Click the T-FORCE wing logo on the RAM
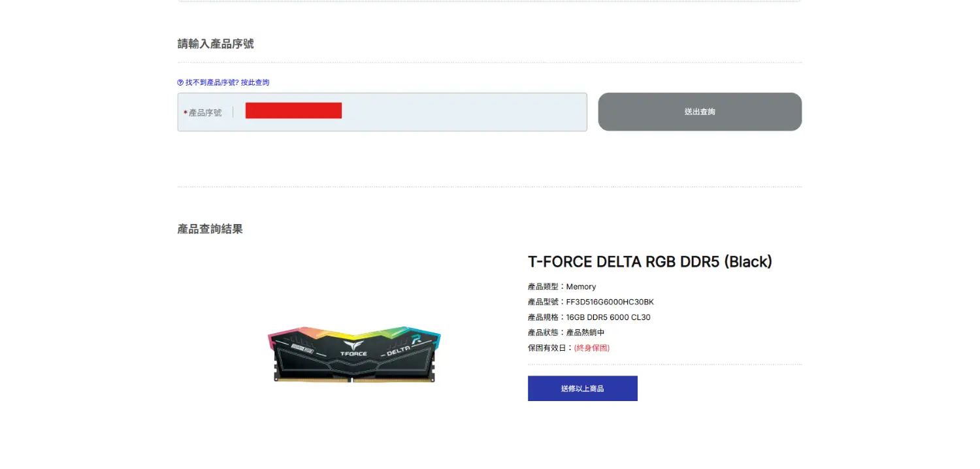The width and height of the screenshot is (980, 469). 353,346
